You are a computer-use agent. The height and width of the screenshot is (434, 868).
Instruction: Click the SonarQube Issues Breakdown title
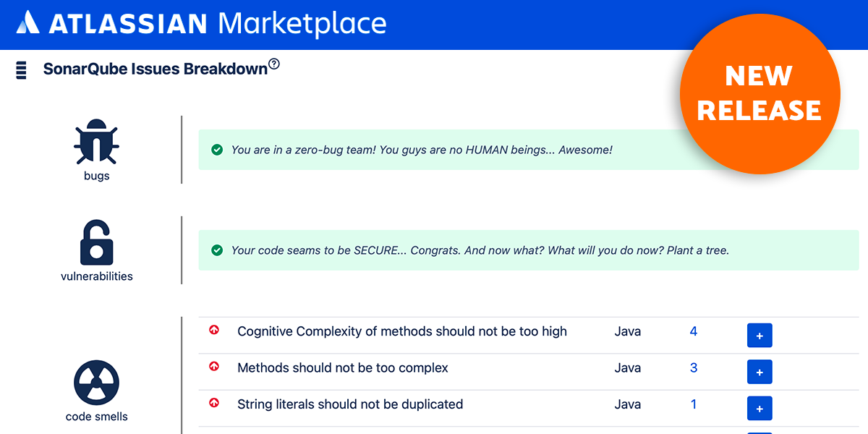[156, 69]
